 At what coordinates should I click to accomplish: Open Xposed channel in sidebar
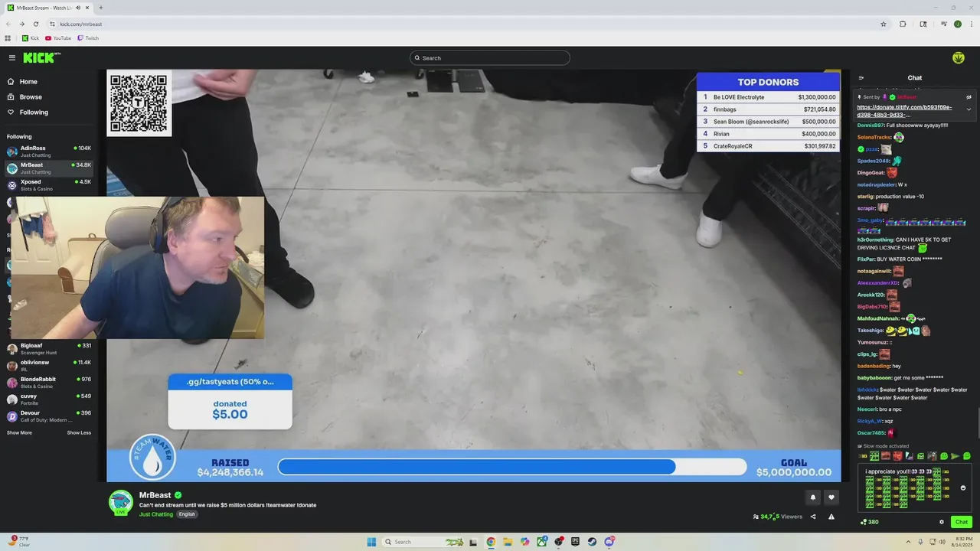49,185
